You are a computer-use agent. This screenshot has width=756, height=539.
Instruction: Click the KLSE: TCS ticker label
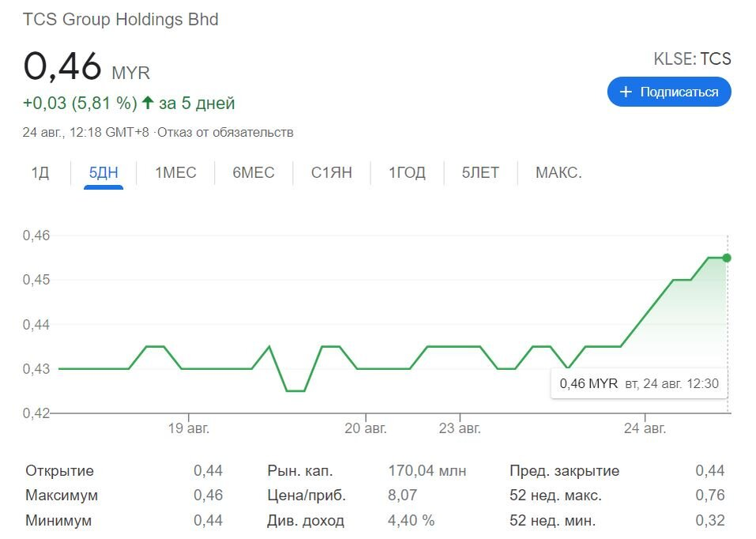692,58
